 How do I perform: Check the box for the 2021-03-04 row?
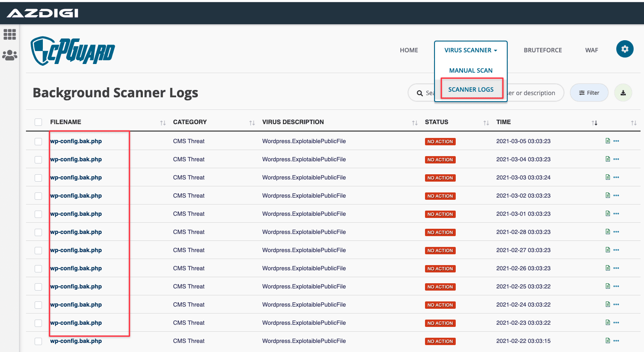coord(39,160)
